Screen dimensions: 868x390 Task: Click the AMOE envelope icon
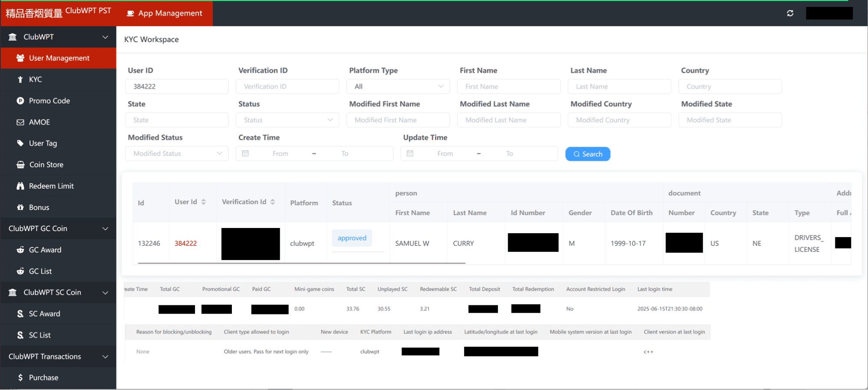tap(20, 122)
